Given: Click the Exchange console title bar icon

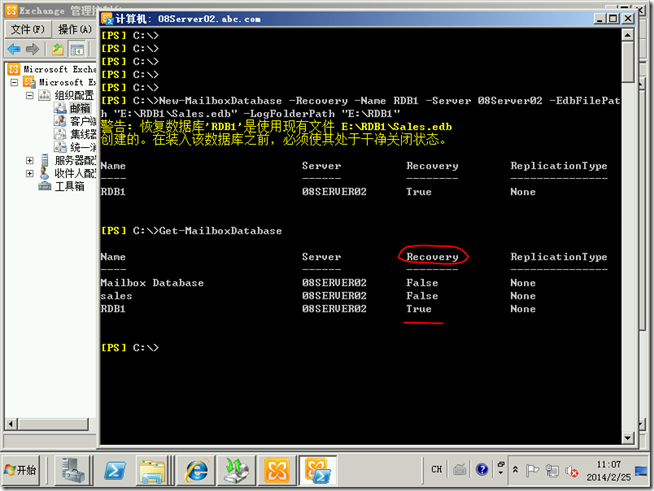Looking at the screenshot, I should pos(12,10).
